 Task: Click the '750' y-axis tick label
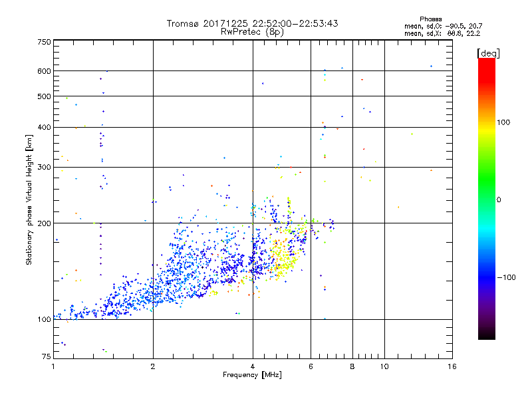[44, 42]
